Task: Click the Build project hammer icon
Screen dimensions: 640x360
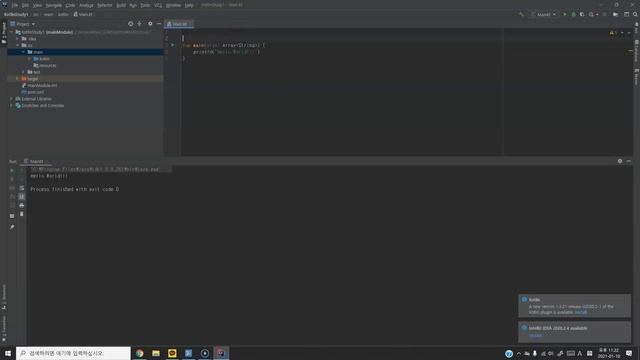Action: click(521, 14)
